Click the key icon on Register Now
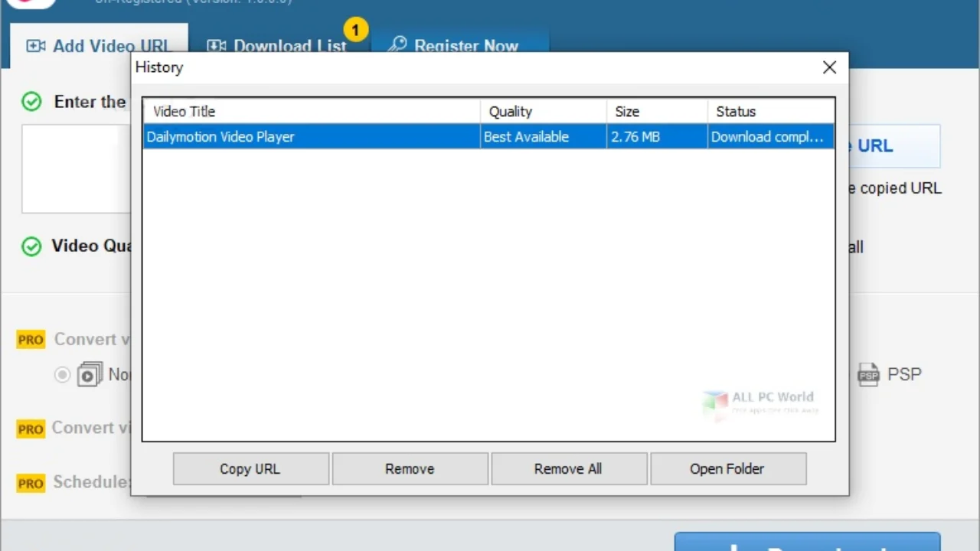This screenshot has width=980, height=551. [397, 45]
